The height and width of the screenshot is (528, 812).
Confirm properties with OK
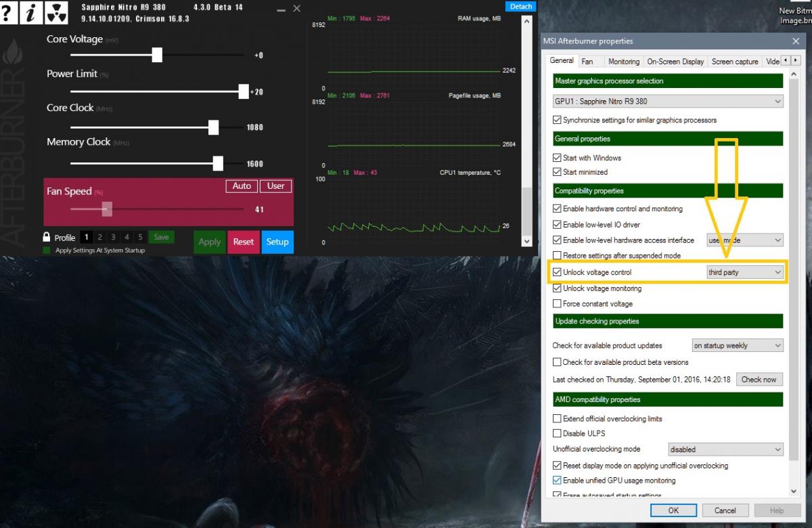click(673, 510)
